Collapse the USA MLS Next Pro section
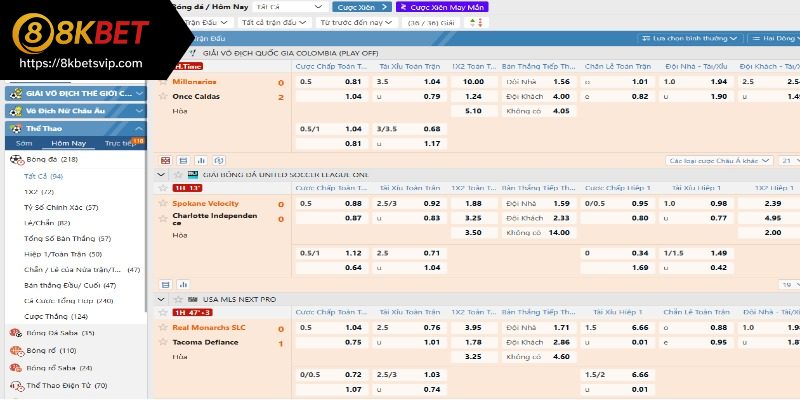 click(x=161, y=299)
